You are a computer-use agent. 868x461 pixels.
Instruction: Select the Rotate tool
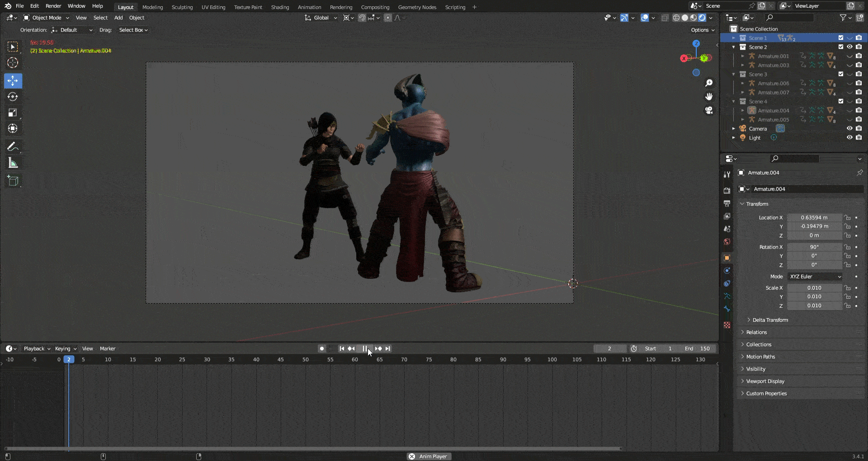tap(13, 97)
